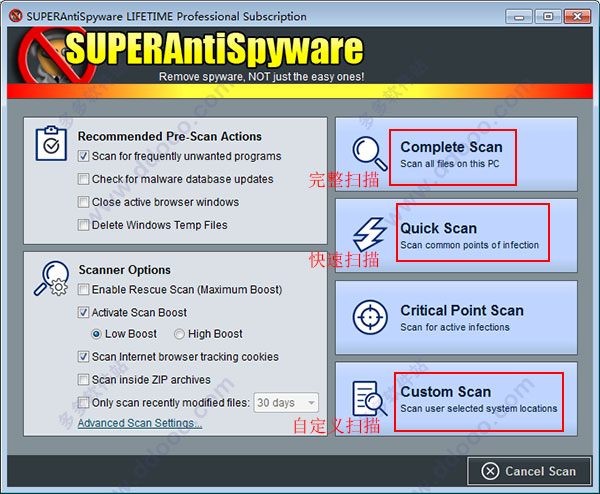Launch the Custom Scan
This screenshot has width=600, height=494.
tap(456, 399)
